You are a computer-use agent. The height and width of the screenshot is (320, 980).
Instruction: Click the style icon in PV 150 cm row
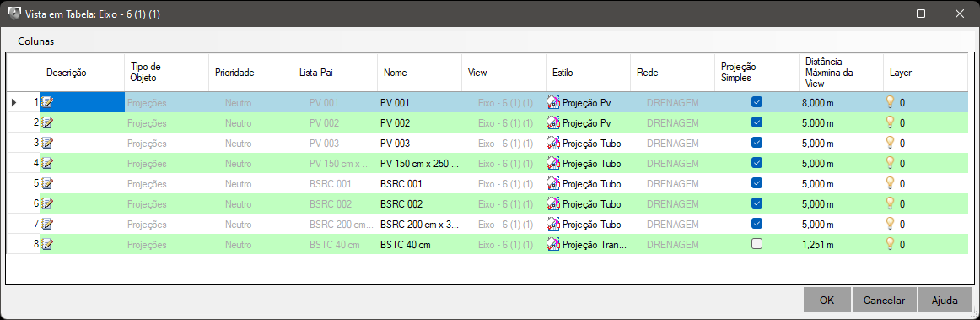pyautogui.click(x=553, y=164)
